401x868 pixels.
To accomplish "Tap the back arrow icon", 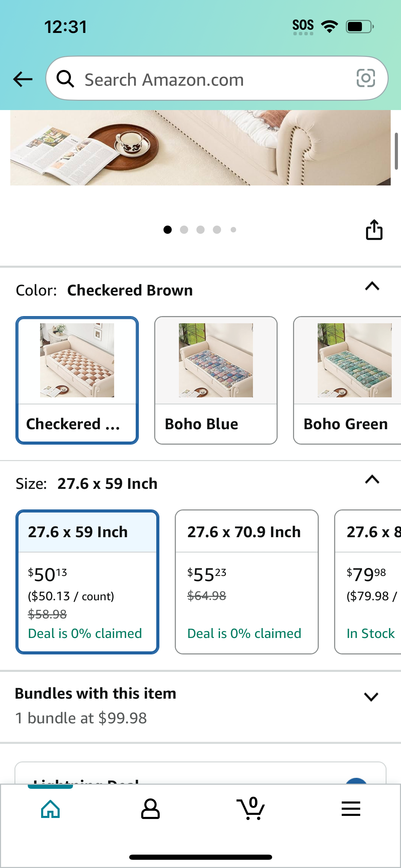I will click(23, 79).
